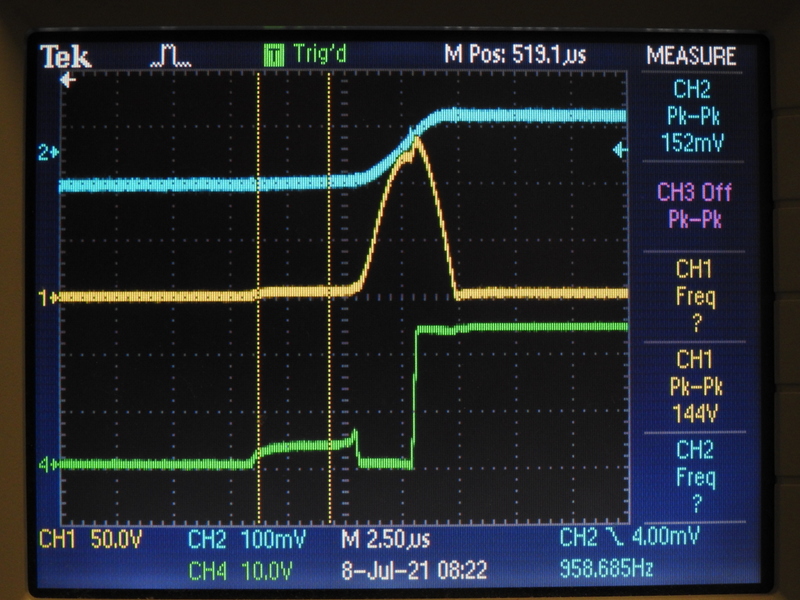This screenshot has height=600, width=800.
Task: Click the channel 1 ground marker
Action: (48, 297)
